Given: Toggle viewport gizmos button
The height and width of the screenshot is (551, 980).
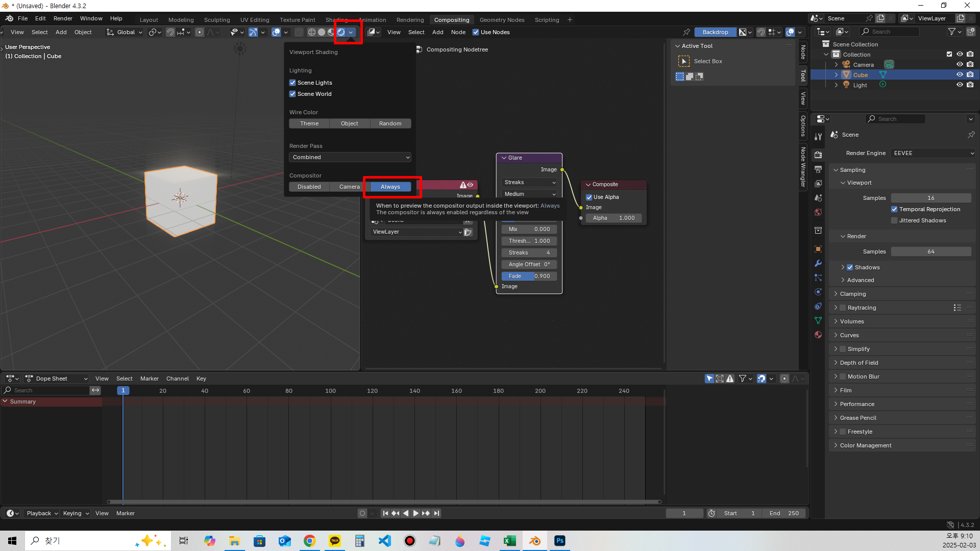Looking at the screenshot, I should point(253,32).
